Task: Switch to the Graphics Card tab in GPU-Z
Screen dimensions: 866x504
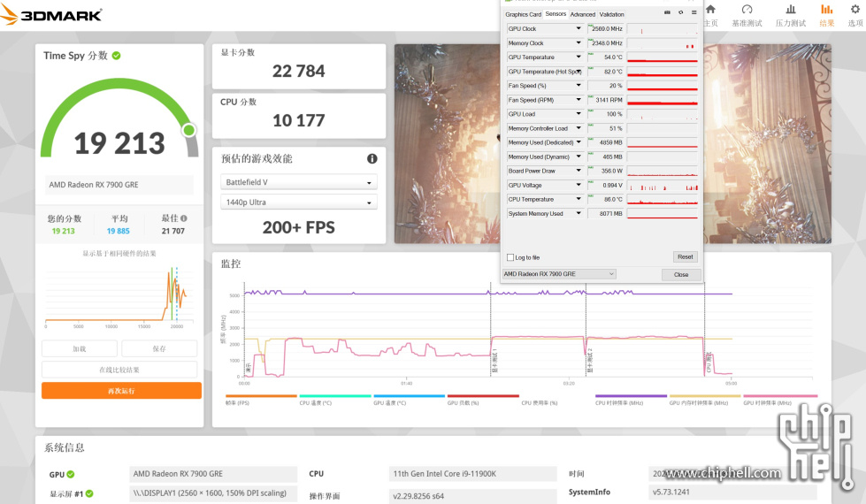Action: pos(523,14)
